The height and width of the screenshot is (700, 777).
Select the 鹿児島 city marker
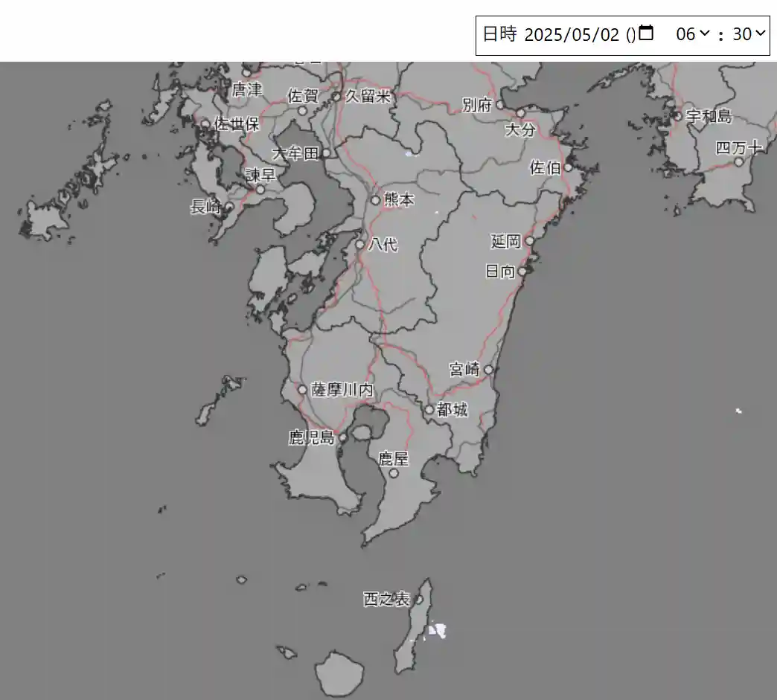(342, 438)
